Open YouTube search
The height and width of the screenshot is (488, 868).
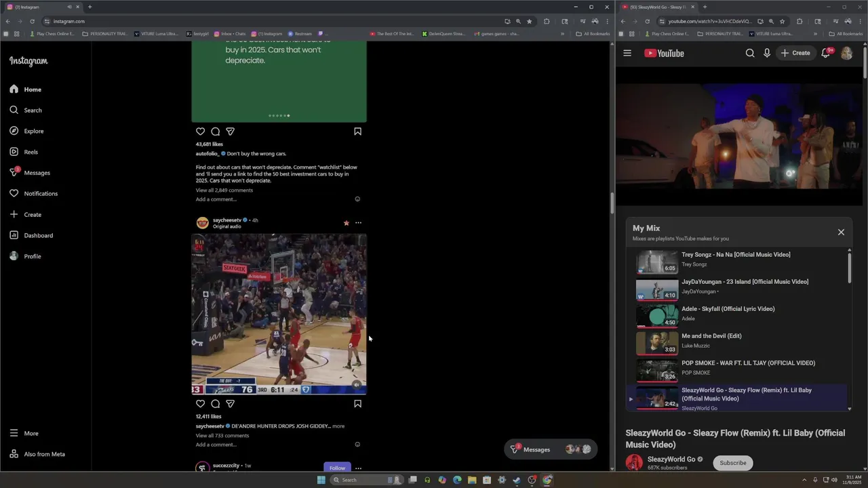point(750,53)
